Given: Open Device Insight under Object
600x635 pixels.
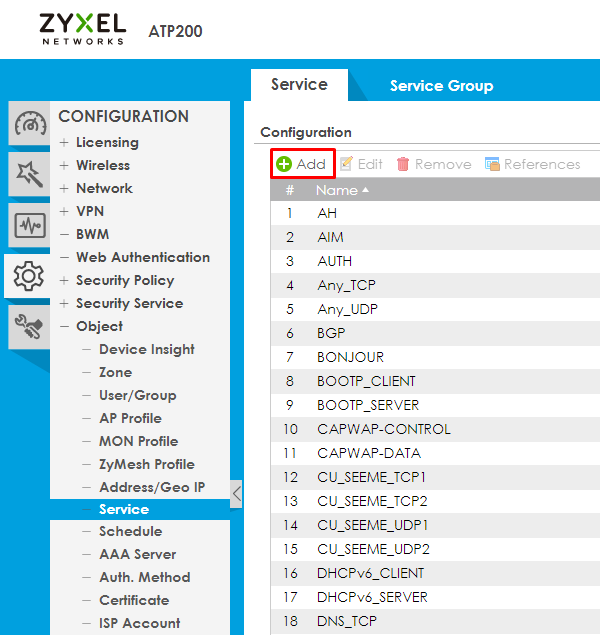Looking at the screenshot, I should coord(147,349).
